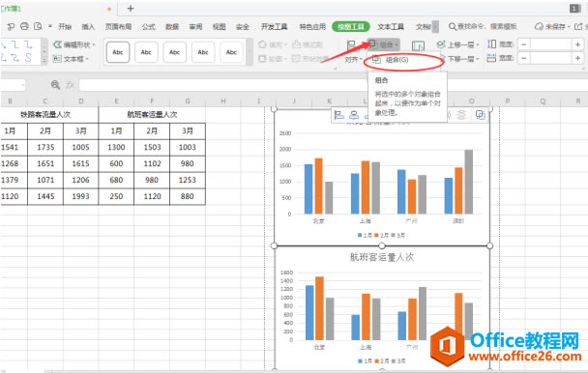Click the 未保存 cloud icon

[x=539, y=26]
